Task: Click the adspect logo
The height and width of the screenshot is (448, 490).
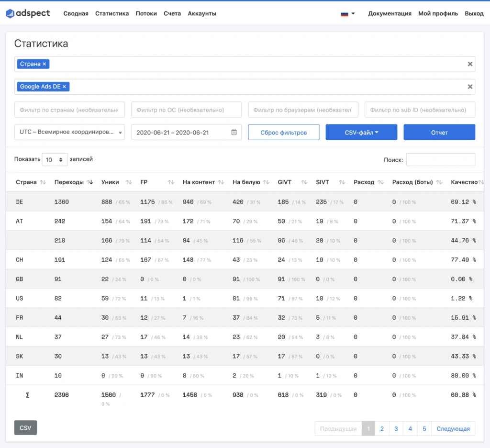Action: [28, 13]
